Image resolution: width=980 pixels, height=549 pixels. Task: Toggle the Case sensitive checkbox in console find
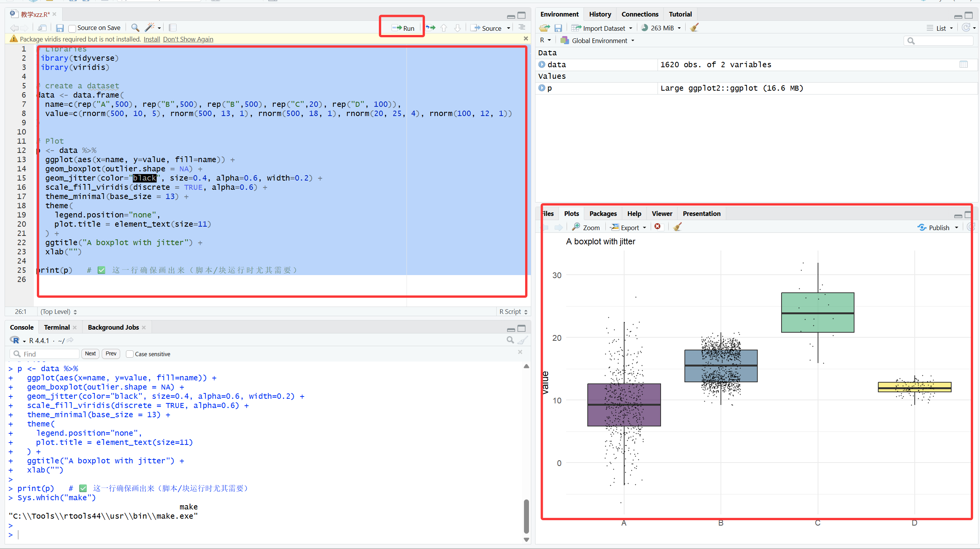pos(130,354)
